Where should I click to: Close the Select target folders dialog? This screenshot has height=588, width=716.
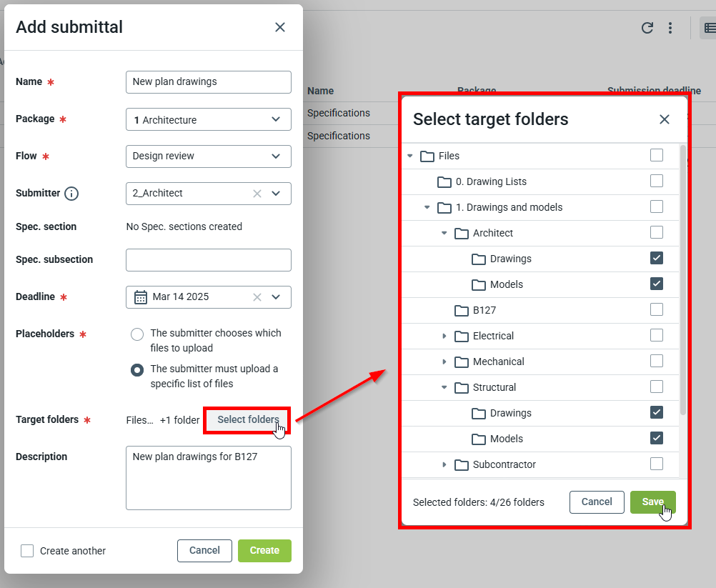point(665,119)
